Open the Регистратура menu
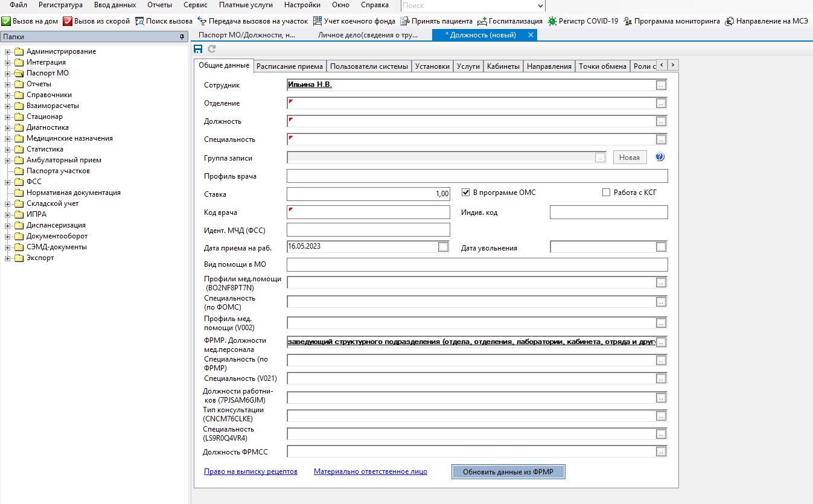The width and height of the screenshot is (813, 504). point(60,5)
